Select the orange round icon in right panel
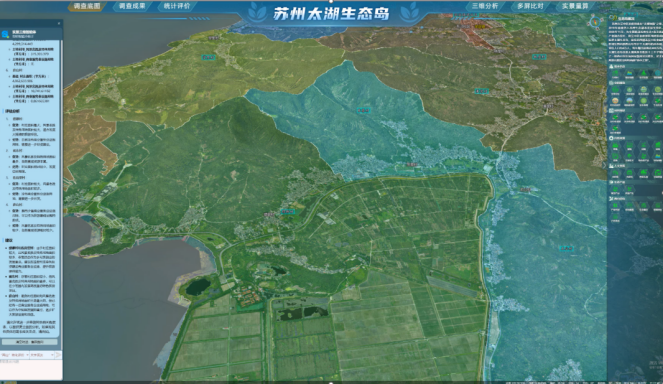This screenshot has width=663, height=384. [x=615, y=102]
